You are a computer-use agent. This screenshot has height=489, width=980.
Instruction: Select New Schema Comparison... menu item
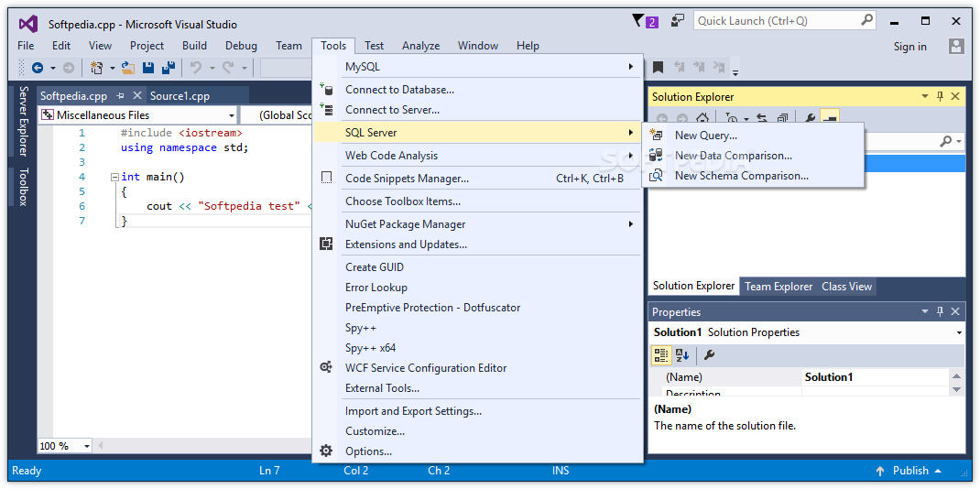click(753, 176)
